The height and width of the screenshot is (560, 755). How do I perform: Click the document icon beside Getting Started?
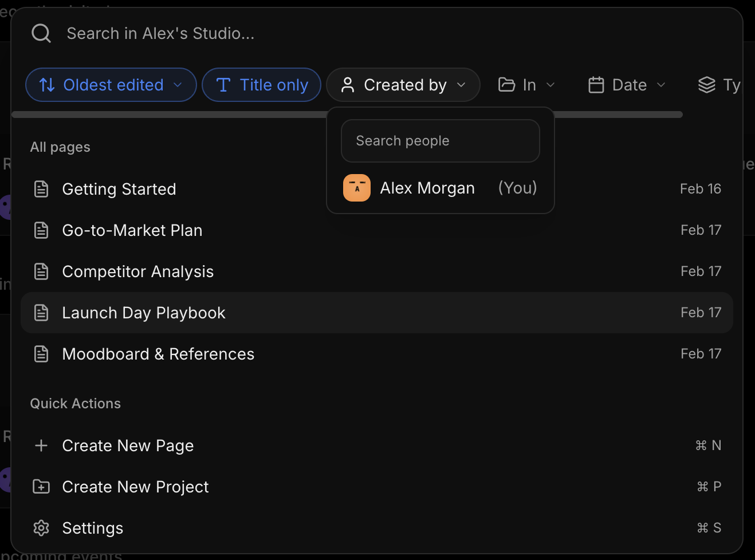(x=41, y=188)
